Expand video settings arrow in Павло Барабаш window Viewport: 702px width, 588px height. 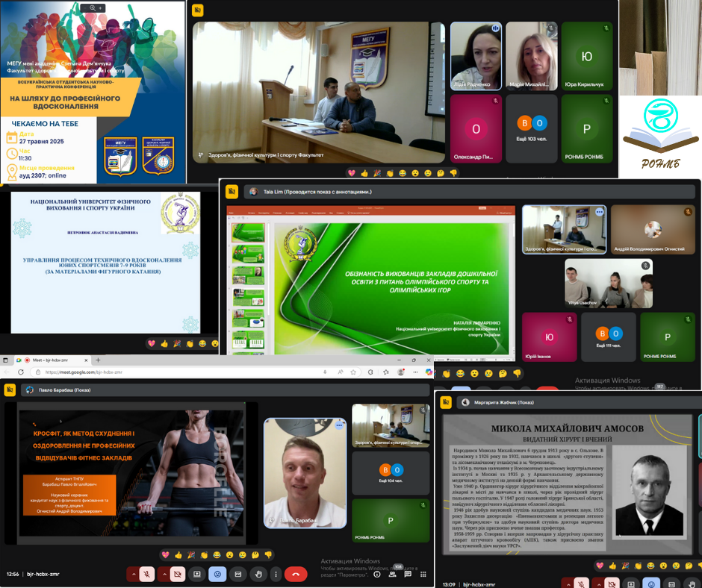click(165, 574)
